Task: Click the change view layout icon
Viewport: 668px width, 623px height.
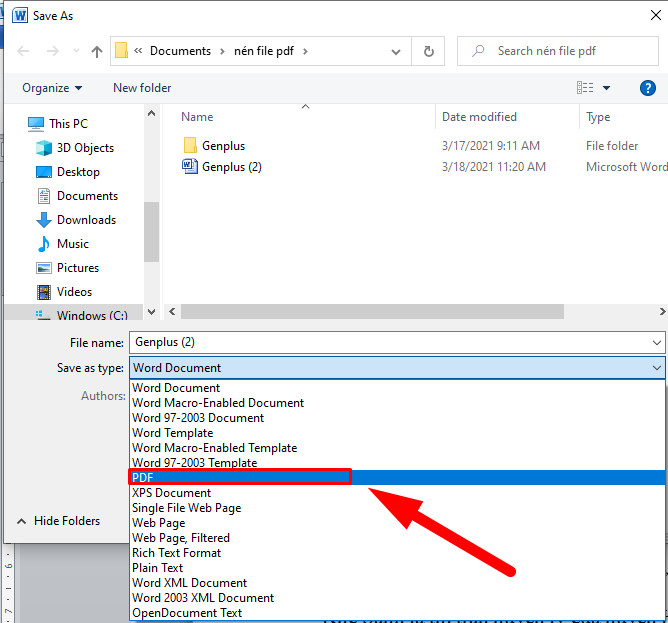Action: [586, 88]
